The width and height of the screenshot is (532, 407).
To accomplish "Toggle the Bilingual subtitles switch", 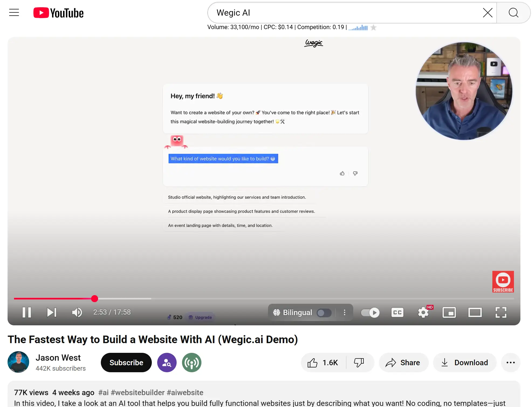I will pyautogui.click(x=324, y=313).
